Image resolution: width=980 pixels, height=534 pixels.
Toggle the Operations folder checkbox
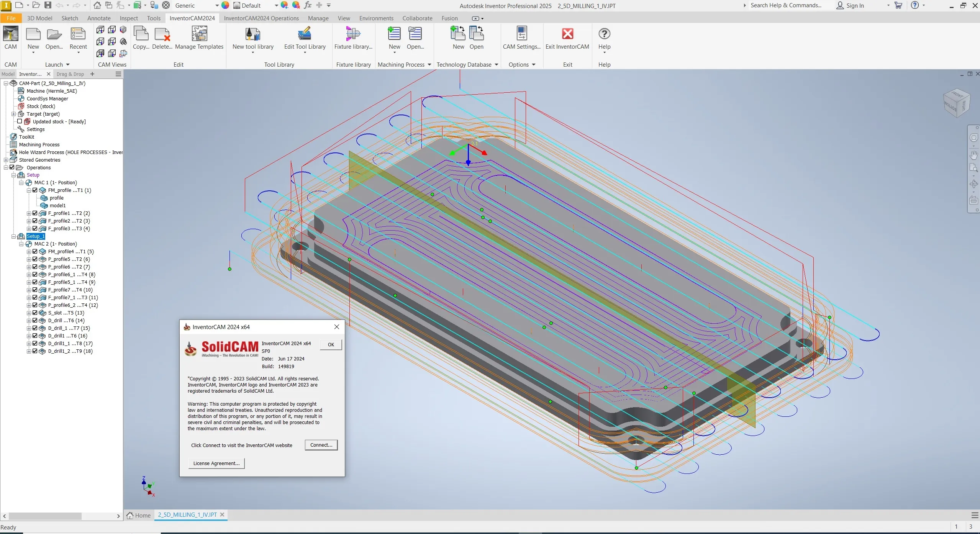click(12, 167)
